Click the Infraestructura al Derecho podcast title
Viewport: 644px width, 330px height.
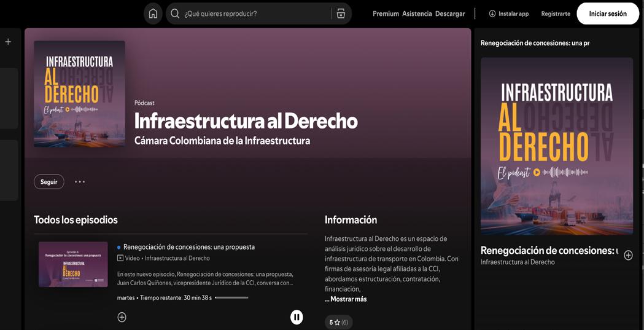click(246, 121)
